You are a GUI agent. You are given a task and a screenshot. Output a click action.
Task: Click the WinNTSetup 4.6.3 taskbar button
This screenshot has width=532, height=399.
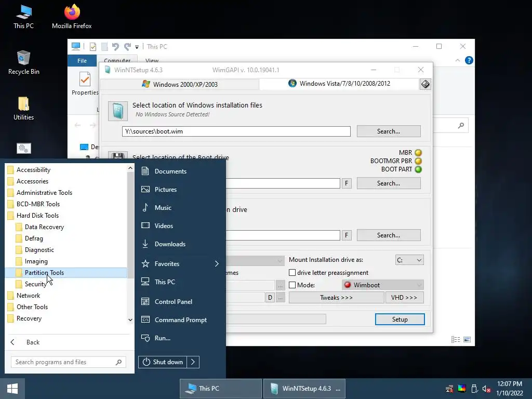304,389
